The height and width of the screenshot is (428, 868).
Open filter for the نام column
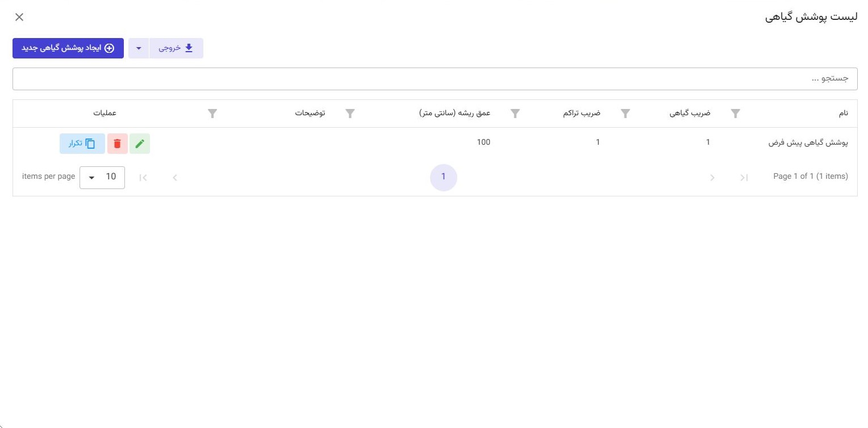click(x=735, y=114)
